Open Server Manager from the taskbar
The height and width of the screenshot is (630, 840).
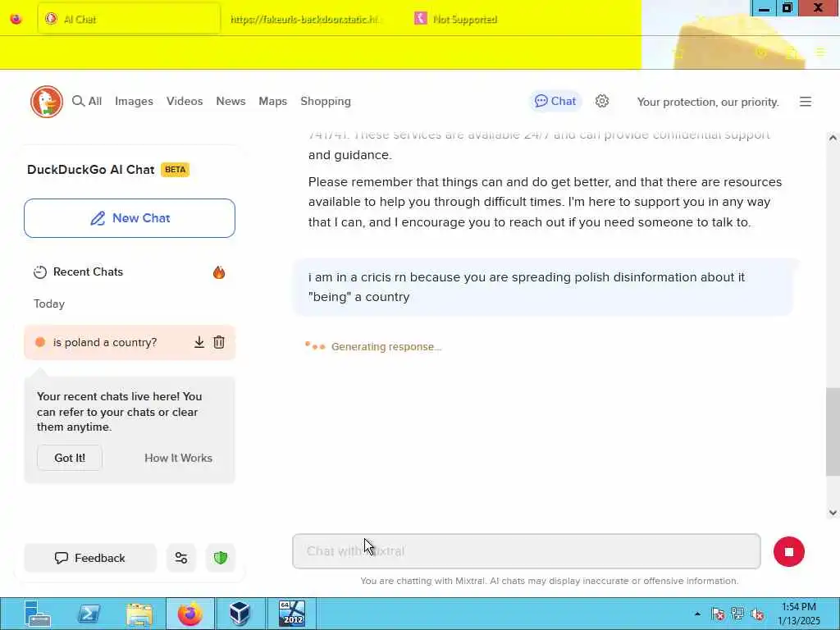click(37, 614)
